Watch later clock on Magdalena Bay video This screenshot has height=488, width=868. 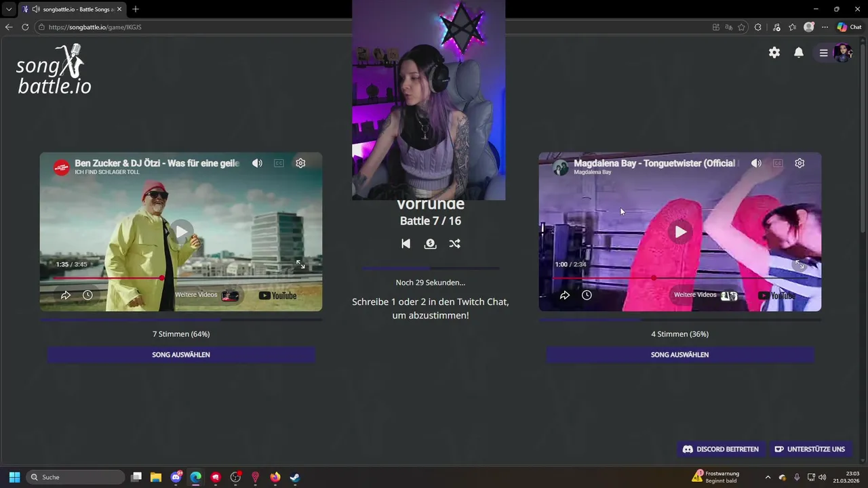click(587, 296)
